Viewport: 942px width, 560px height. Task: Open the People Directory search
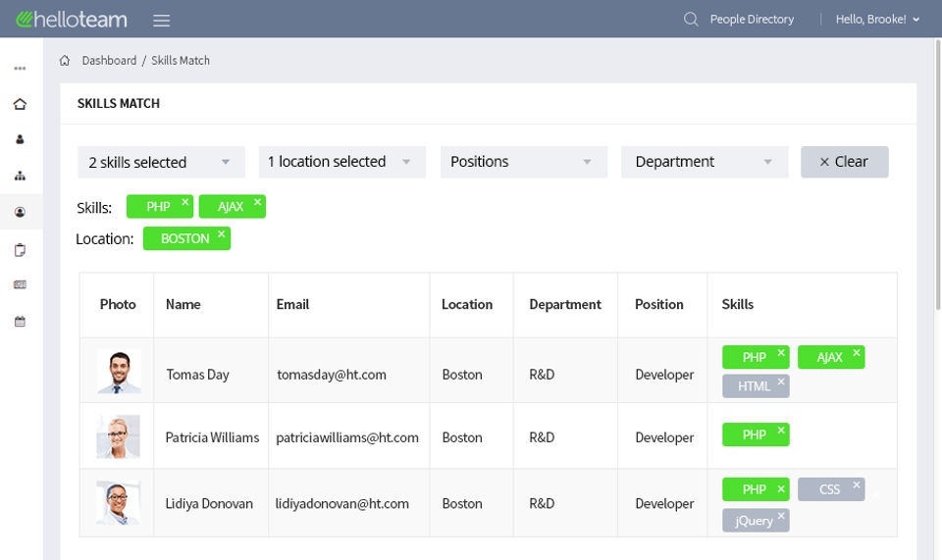coord(752,20)
